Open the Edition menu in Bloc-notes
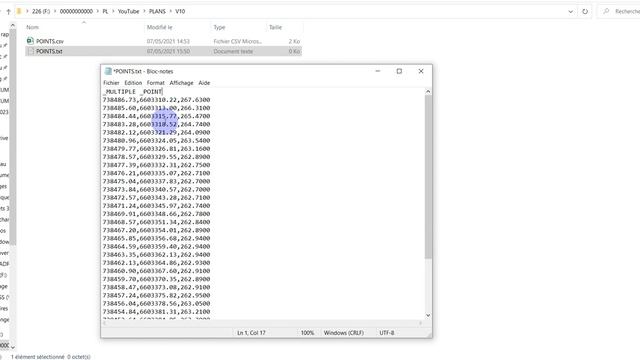The width and height of the screenshot is (640, 360). [133, 83]
